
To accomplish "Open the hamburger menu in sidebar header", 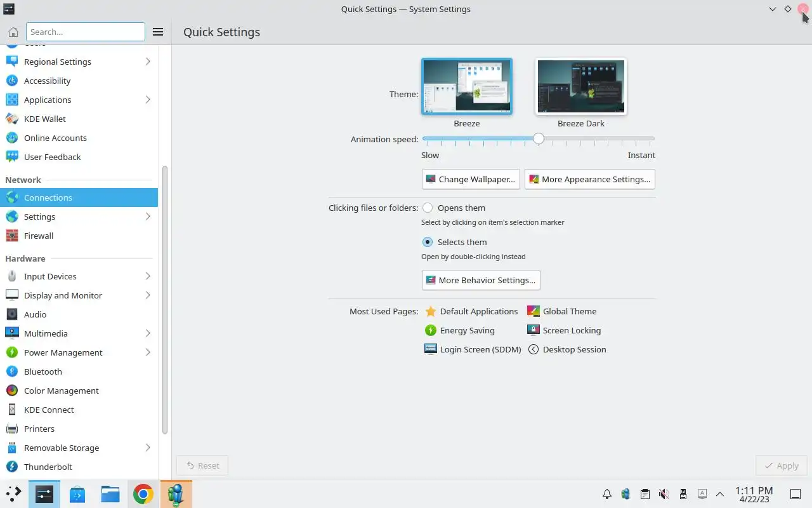I will pos(158,32).
